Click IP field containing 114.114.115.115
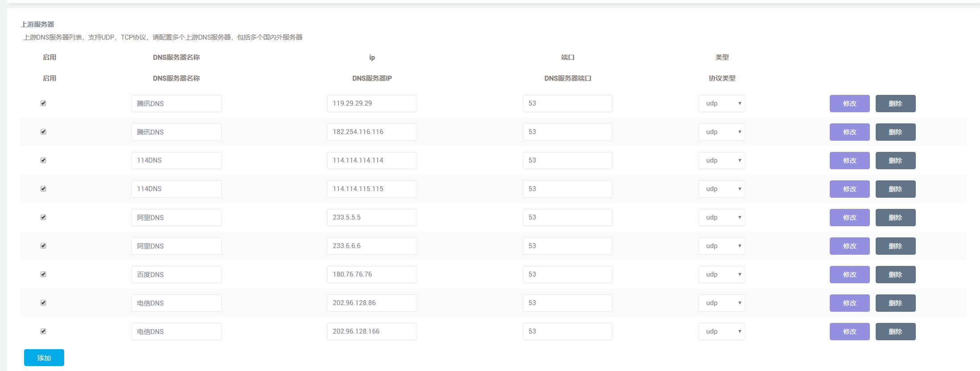The image size is (980, 371). 372,189
